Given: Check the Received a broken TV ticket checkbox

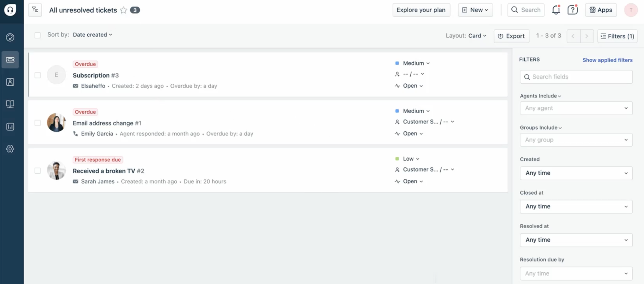Looking at the screenshot, I should (38, 171).
